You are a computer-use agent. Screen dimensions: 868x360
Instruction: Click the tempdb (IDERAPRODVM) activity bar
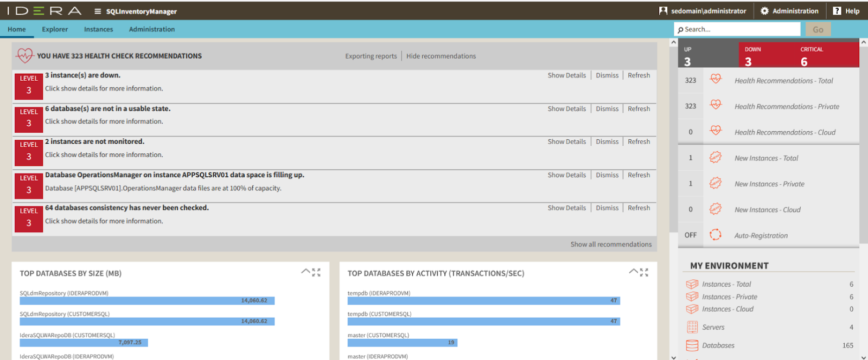(484, 300)
